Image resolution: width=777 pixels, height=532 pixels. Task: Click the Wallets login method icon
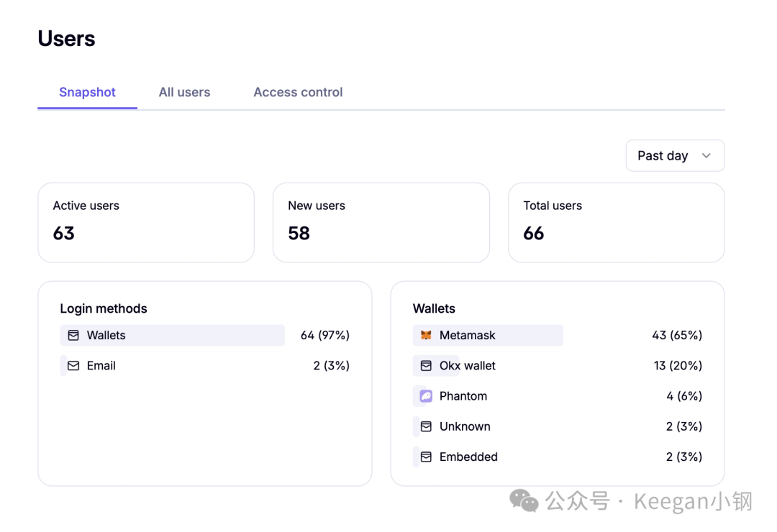click(x=73, y=335)
